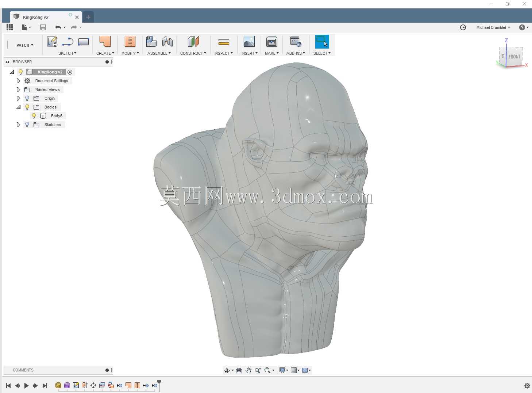Expand the Named Views node

click(18, 89)
